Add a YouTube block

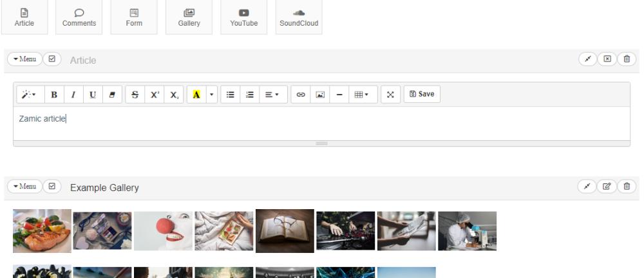(x=244, y=17)
